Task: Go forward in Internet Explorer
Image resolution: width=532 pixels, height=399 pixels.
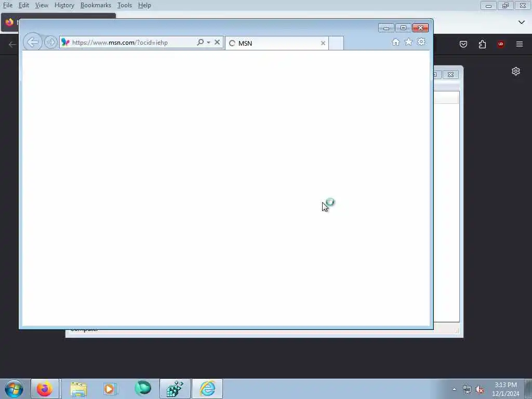Action: point(50,43)
